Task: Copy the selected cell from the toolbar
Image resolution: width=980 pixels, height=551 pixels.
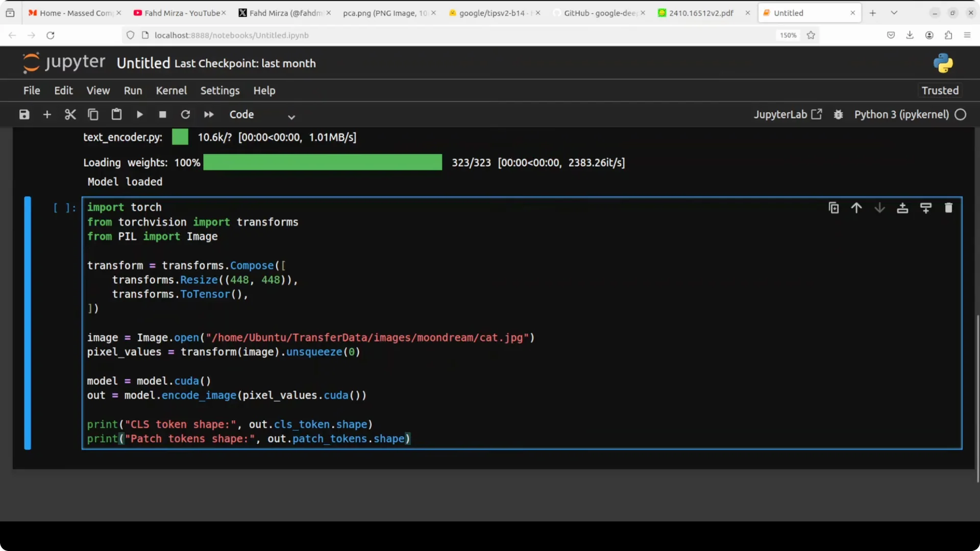Action: [x=93, y=114]
